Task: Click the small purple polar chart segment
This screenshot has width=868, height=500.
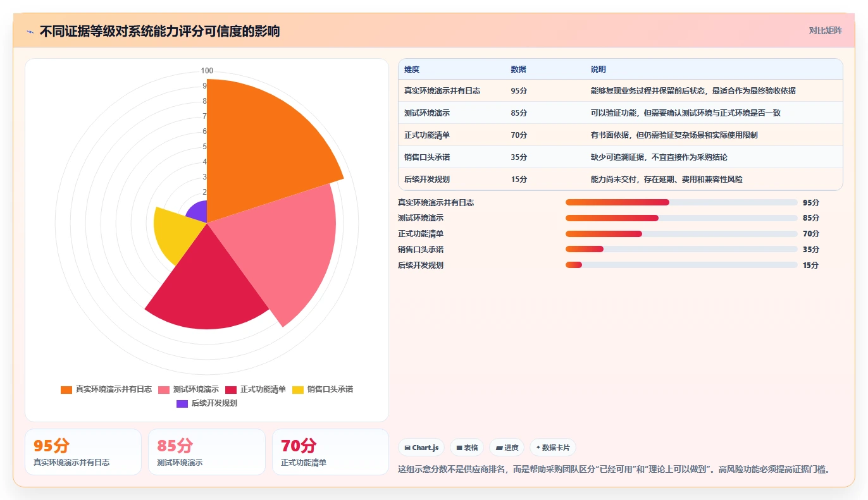Action: (x=199, y=213)
